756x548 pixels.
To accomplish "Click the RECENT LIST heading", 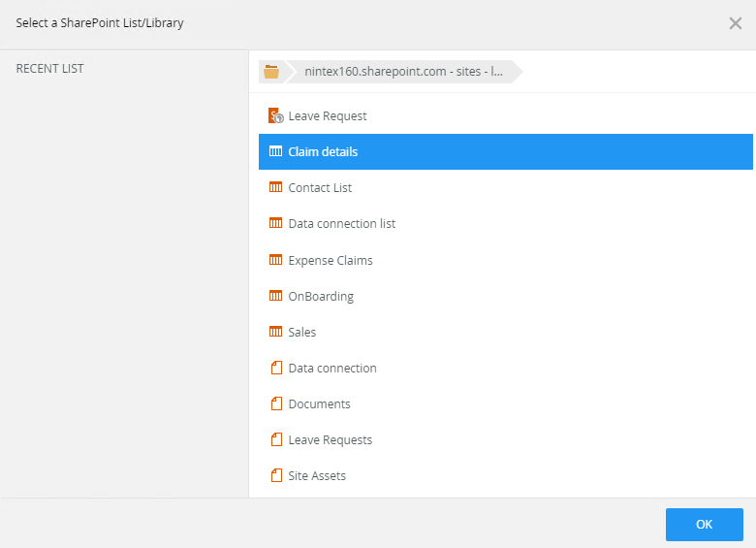I will pos(50,69).
